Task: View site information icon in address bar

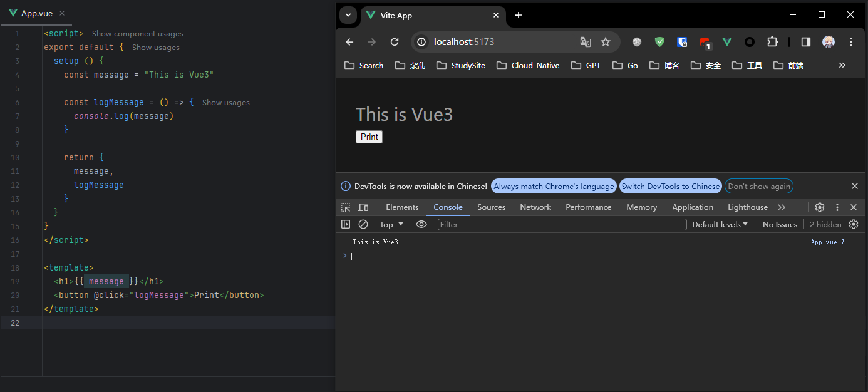Action: (x=422, y=42)
